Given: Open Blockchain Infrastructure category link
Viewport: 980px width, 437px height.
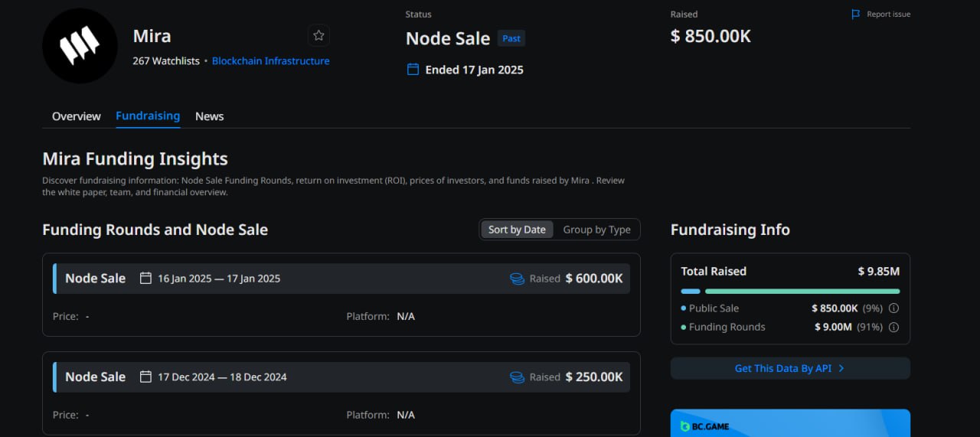Looking at the screenshot, I should [x=270, y=61].
